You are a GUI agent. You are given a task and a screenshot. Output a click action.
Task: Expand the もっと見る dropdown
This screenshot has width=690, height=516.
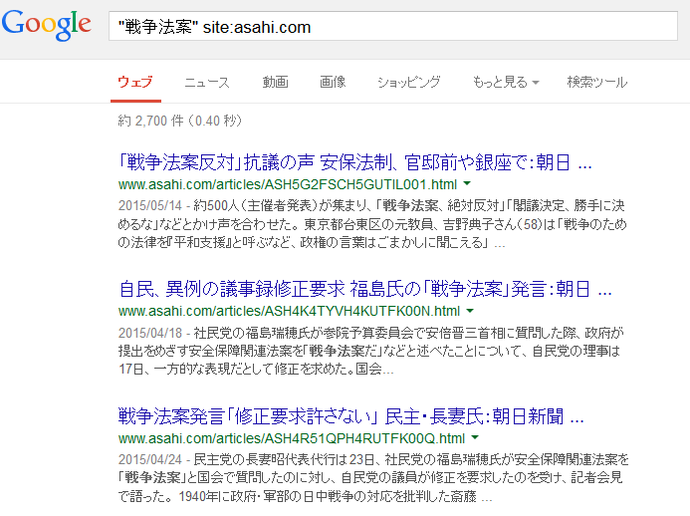pyautogui.click(x=506, y=82)
